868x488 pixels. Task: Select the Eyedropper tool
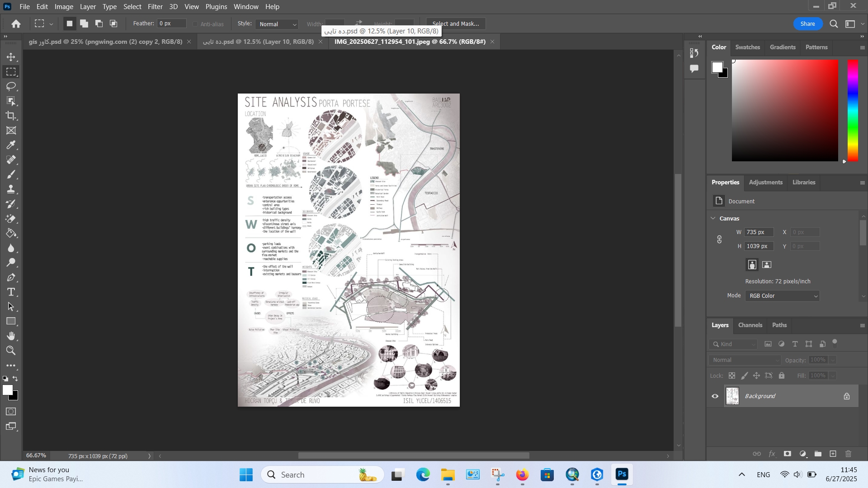click(11, 145)
